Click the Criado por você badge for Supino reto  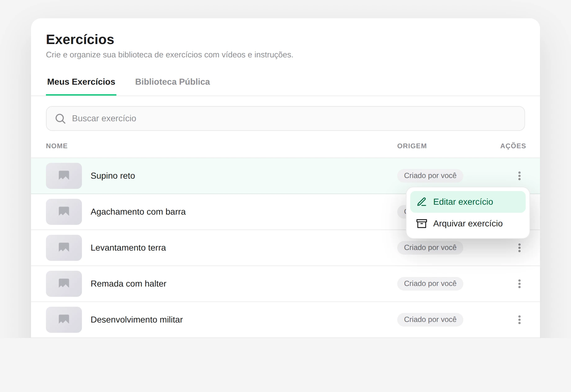pyautogui.click(x=430, y=176)
